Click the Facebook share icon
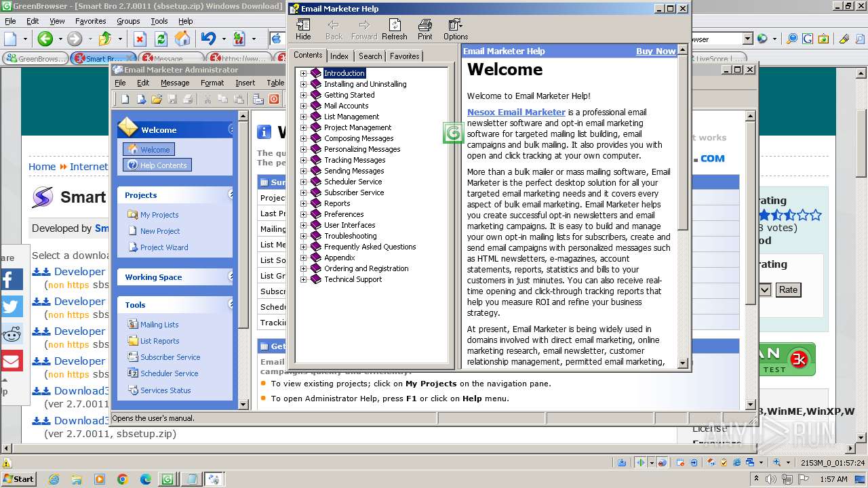The image size is (868, 488). (x=11, y=279)
